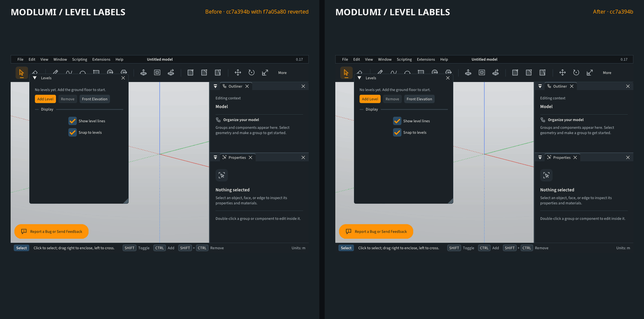
Task: Select the arrow Select tool in After panel
Action: 346,73
